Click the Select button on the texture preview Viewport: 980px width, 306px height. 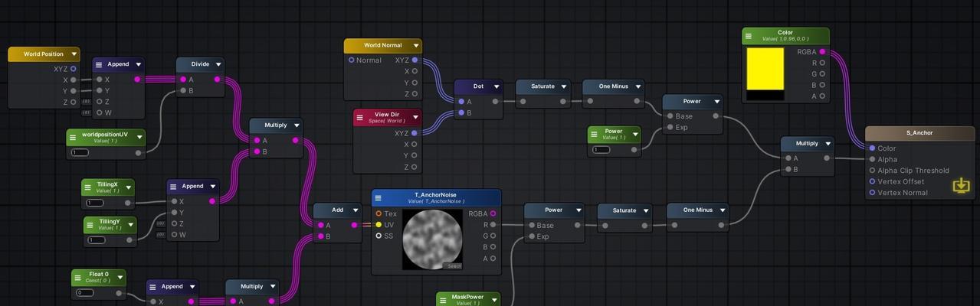pyautogui.click(x=454, y=265)
